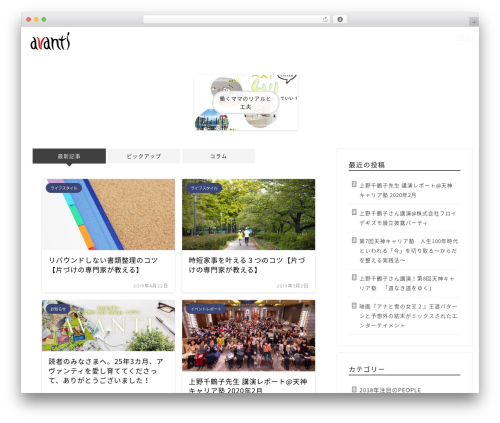This screenshot has height=423, width=500.
Task: Open sidebar post 上野千鶴子先生 講演レポート@天神キャリア塾 2020年2月
Action: [x=406, y=190]
